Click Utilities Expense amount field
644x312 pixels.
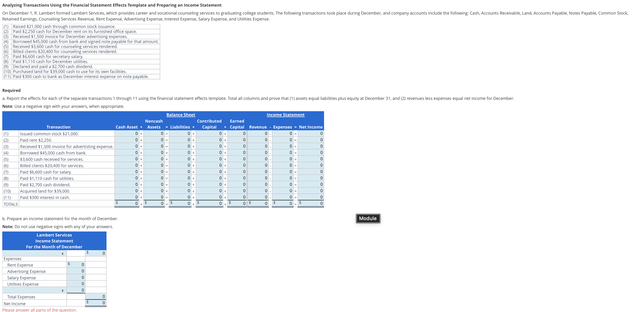click(76, 284)
